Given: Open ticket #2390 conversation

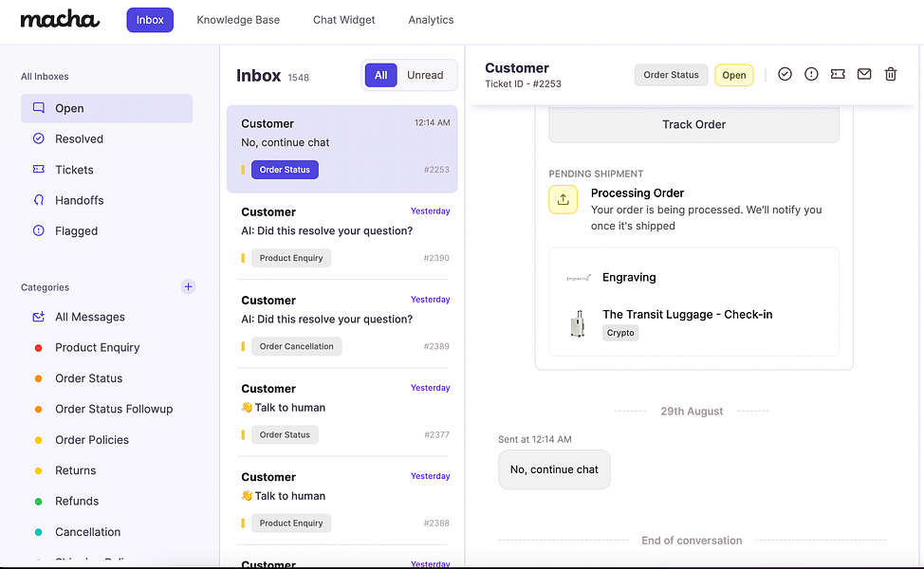Looking at the screenshot, I should pyautogui.click(x=342, y=236).
